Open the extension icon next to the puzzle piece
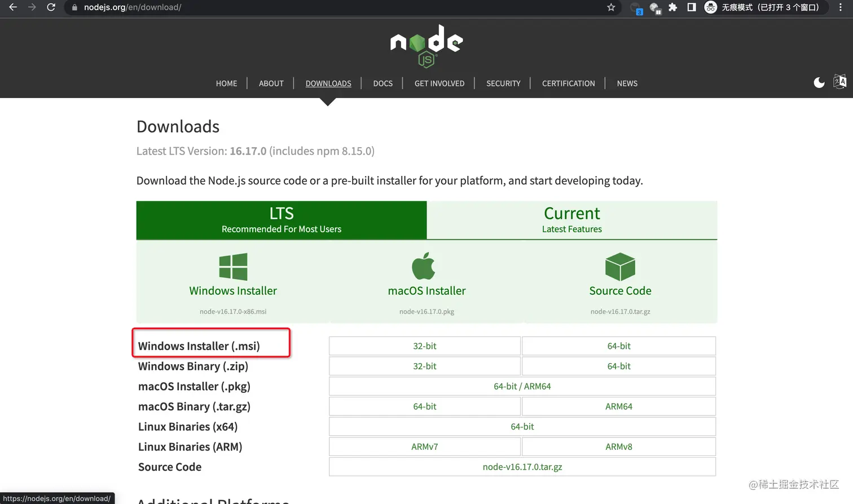Viewport: 853px width, 504px height. [x=655, y=8]
